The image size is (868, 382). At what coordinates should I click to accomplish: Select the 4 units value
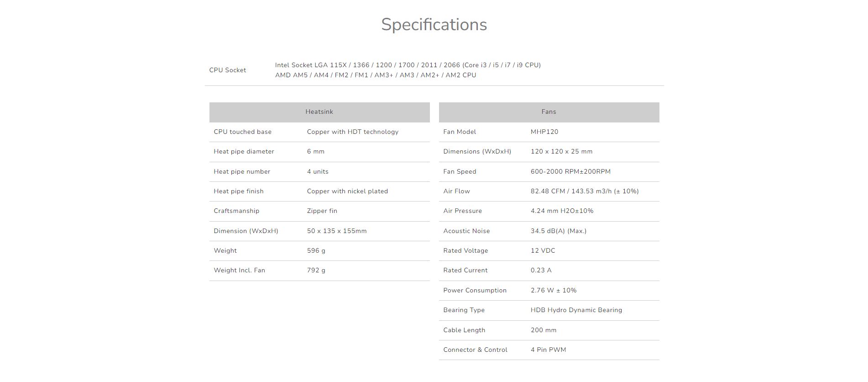point(318,172)
